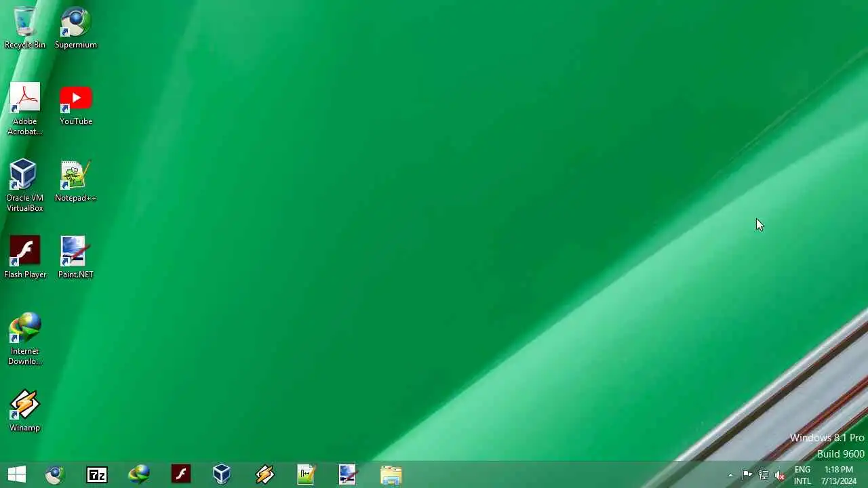Image resolution: width=868 pixels, height=488 pixels.
Task: Open File Explorer from the taskbar
Action: pos(391,474)
